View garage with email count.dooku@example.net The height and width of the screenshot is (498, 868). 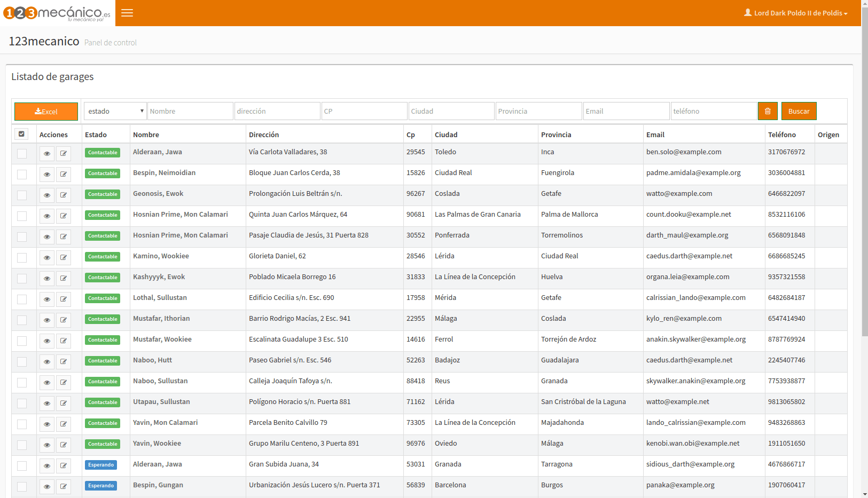click(47, 216)
